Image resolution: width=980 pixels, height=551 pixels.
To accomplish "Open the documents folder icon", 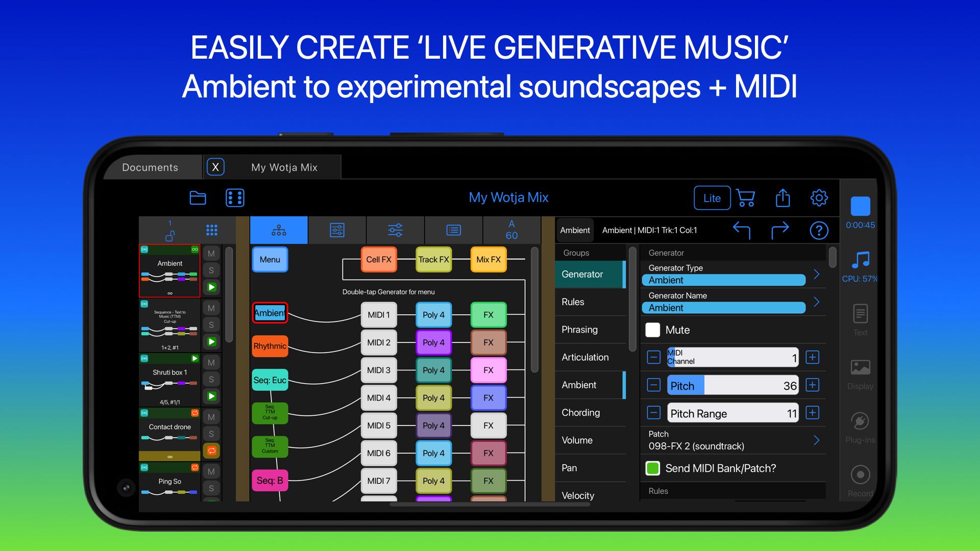I will [198, 198].
